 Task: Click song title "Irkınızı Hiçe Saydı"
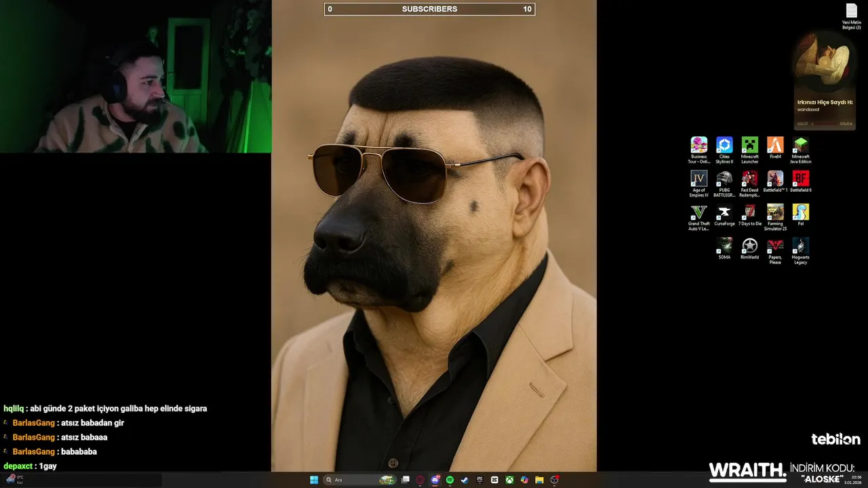pos(825,102)
